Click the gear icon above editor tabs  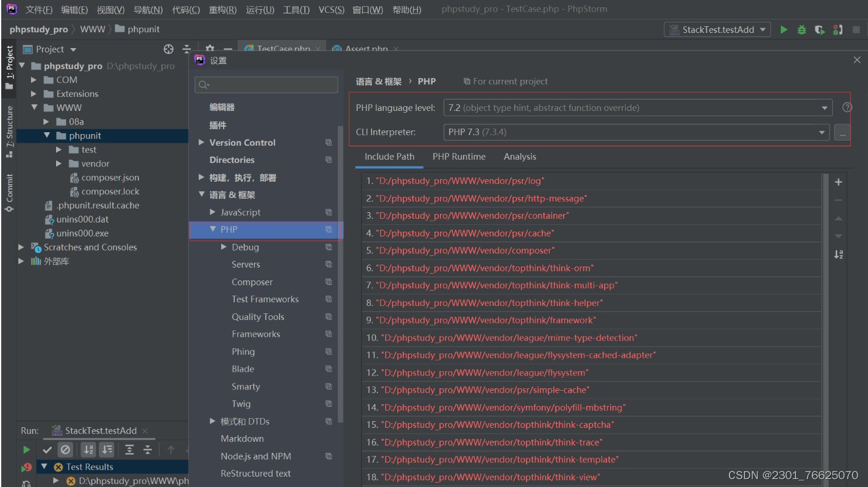tap(210, 49)
